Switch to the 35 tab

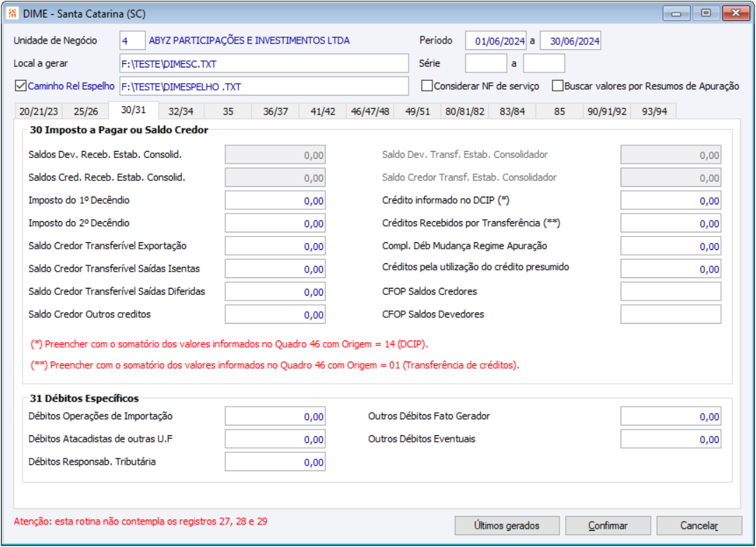point(228,112)
